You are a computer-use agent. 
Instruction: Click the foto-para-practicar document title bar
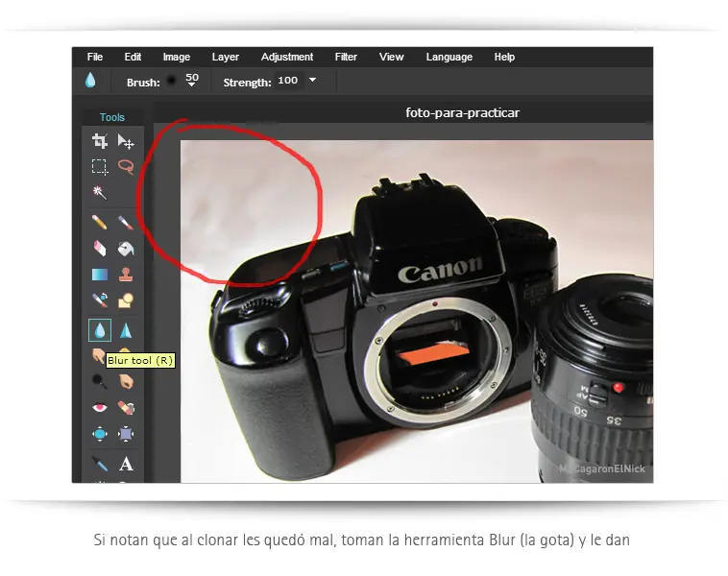click(x=403, y=112)
